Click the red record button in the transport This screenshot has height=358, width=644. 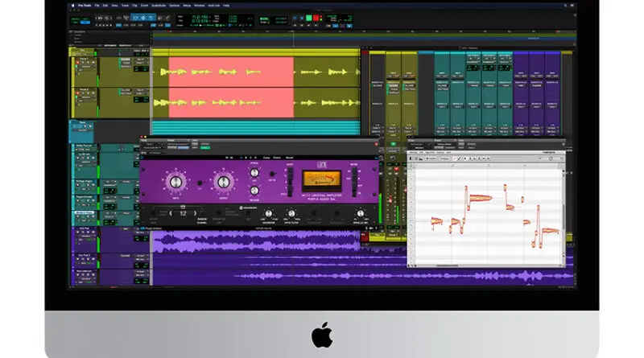pos(316,18)
